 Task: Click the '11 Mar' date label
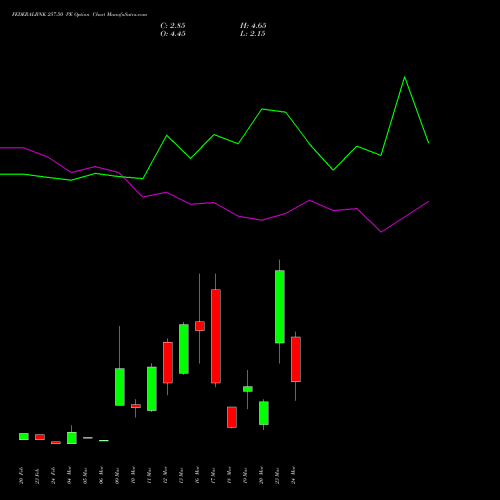(x=149, y=475)
